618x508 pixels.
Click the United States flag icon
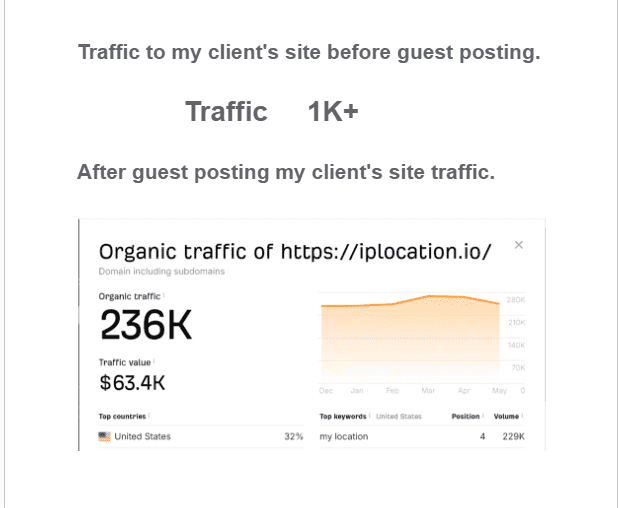(104, 436)
